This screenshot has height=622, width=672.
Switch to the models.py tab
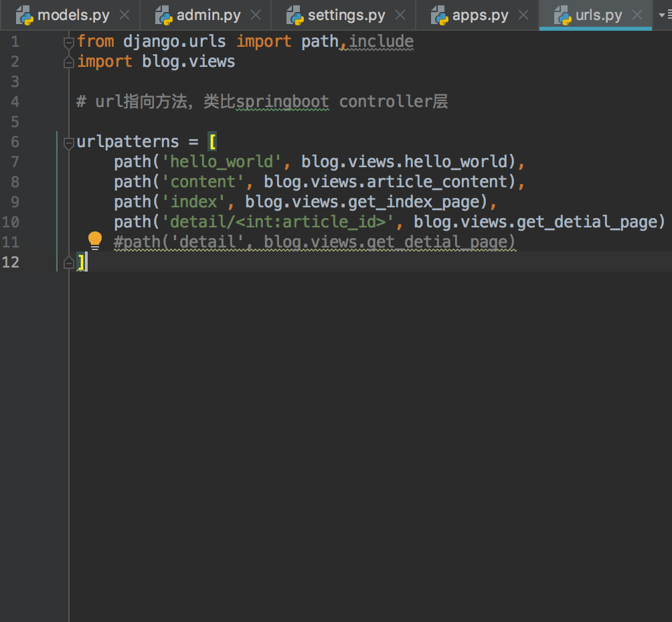point(73,15)
